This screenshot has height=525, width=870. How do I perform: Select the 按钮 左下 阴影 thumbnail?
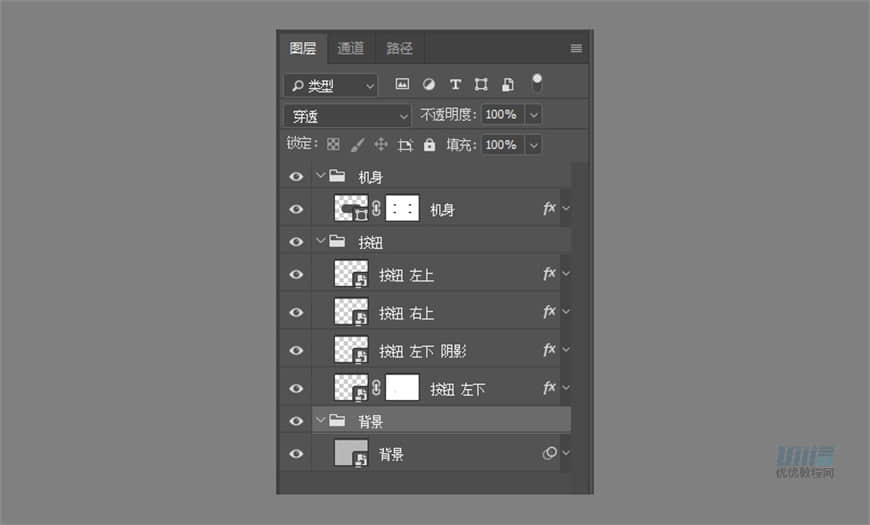[x=351, y=350]
